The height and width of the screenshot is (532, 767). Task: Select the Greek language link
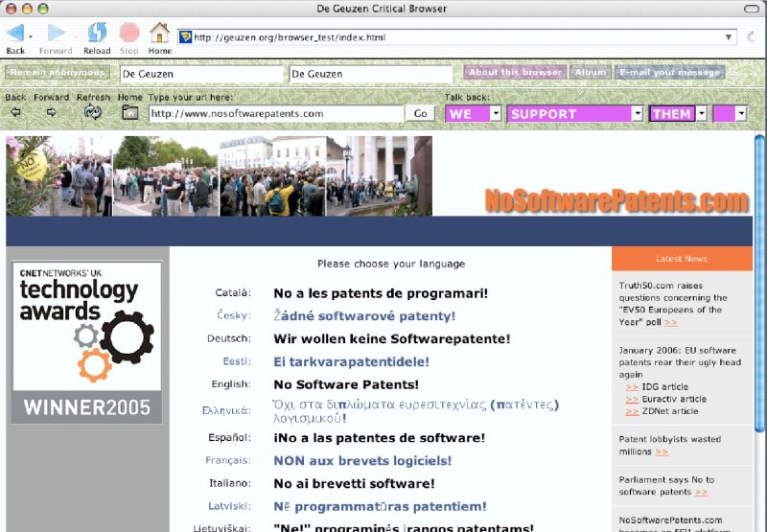point(416,411)
